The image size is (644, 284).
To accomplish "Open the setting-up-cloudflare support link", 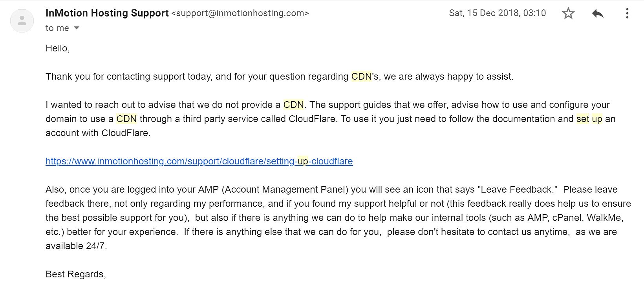I will [x=199, y=161].
